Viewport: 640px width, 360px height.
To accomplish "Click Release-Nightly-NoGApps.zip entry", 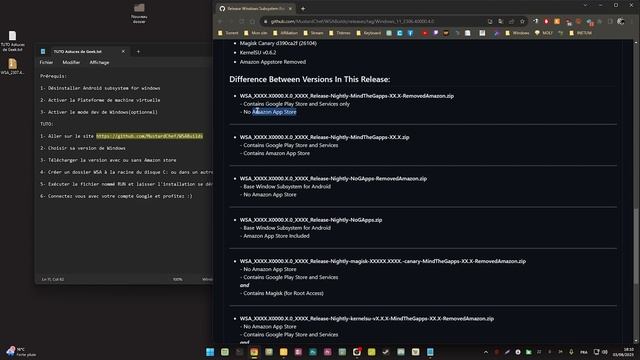I will point(311,220).
